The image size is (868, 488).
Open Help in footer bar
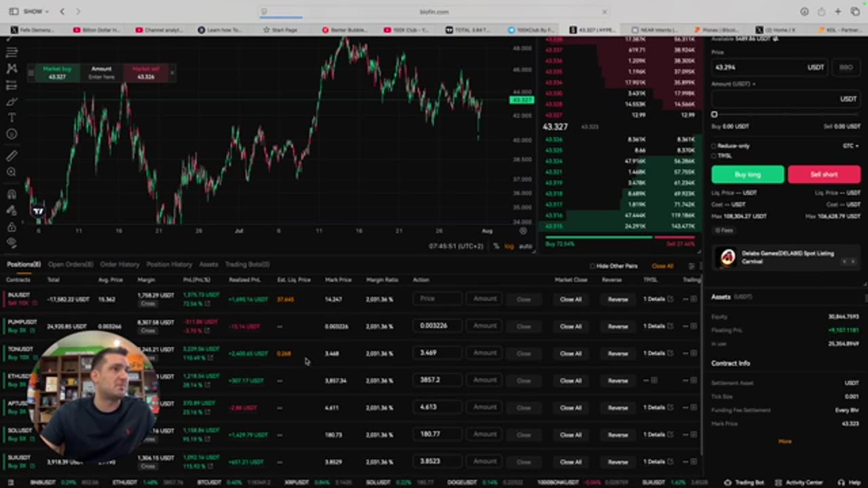[850, 483]
